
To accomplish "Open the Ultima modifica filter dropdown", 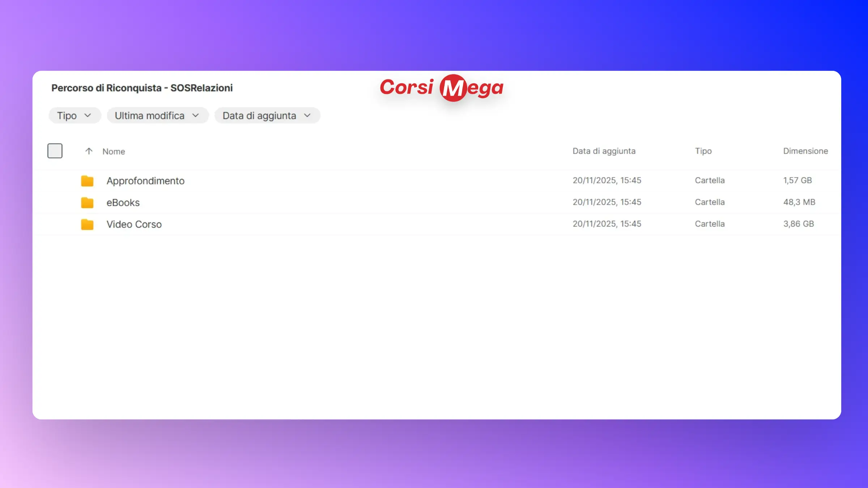I will (x=158, y=116).
